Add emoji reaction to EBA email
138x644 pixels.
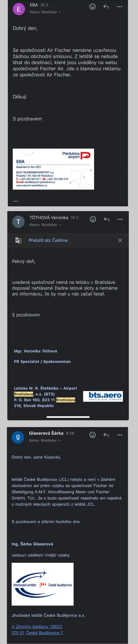click(x=93, y=7)
